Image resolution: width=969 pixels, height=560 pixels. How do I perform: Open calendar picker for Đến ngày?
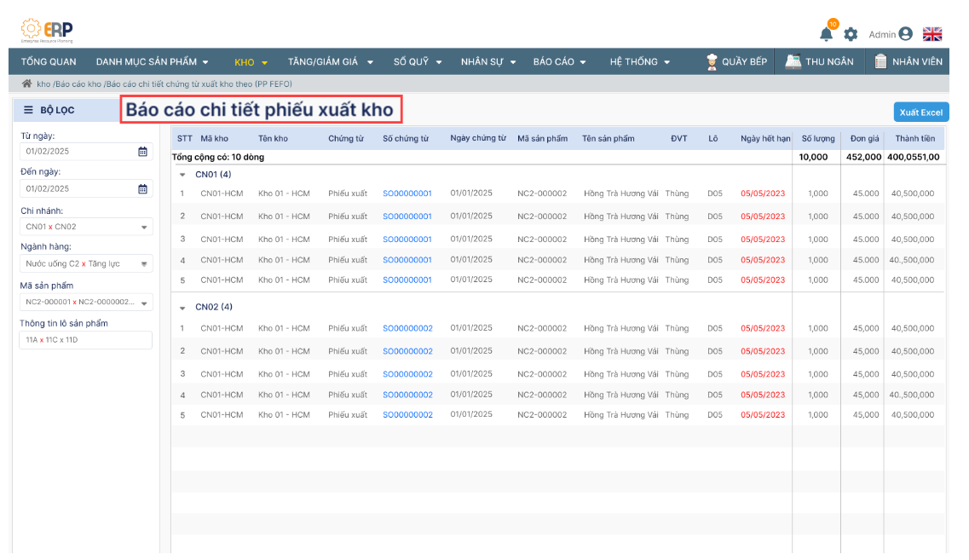click(x=142, y=189)
